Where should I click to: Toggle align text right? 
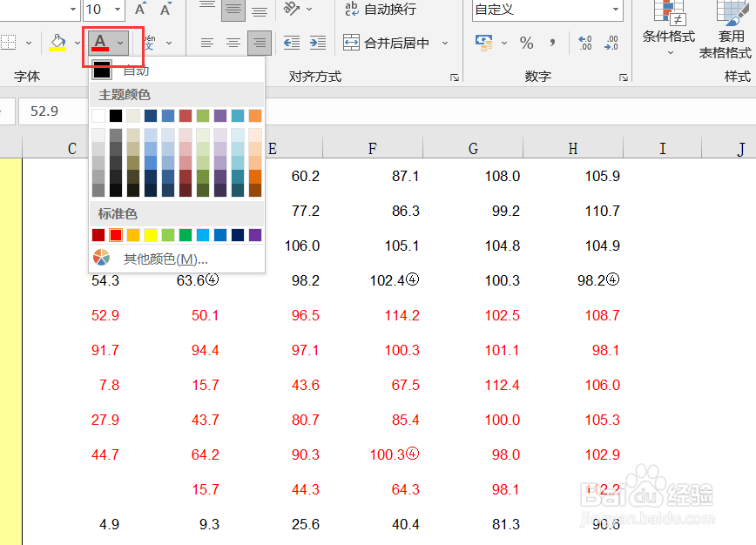pos(260,43)
